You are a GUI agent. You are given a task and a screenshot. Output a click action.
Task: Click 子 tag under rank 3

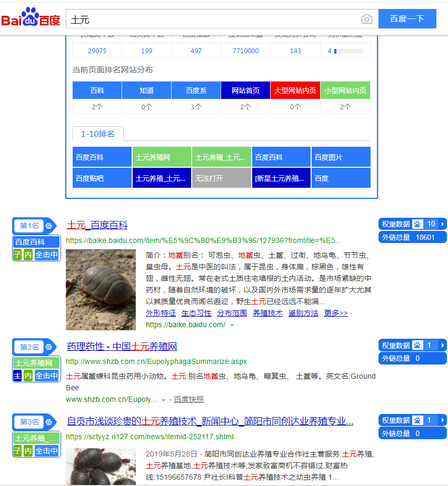18,451
